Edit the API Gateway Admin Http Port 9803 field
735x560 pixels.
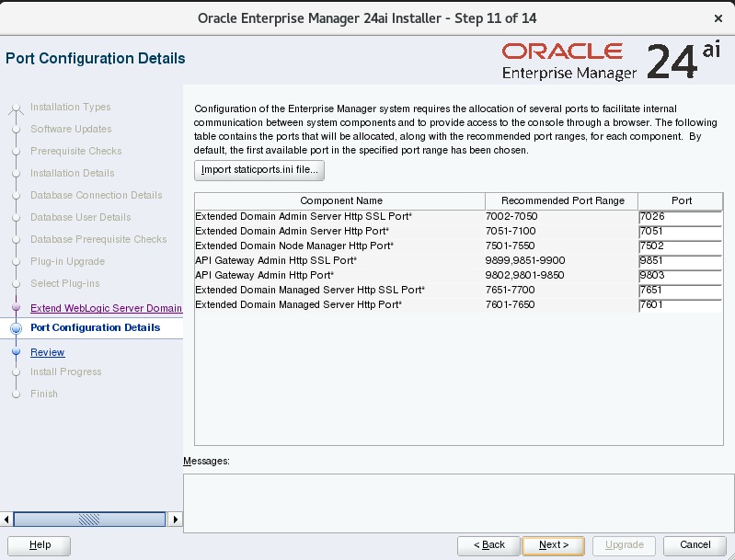[x=680, y=276]
